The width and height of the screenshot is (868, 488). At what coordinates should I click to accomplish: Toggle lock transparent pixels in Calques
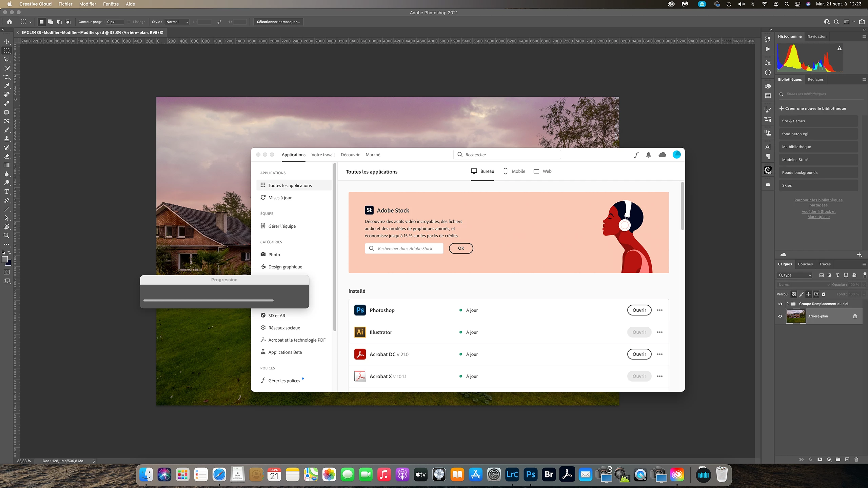pyautogui.click(x=794, y=294)
